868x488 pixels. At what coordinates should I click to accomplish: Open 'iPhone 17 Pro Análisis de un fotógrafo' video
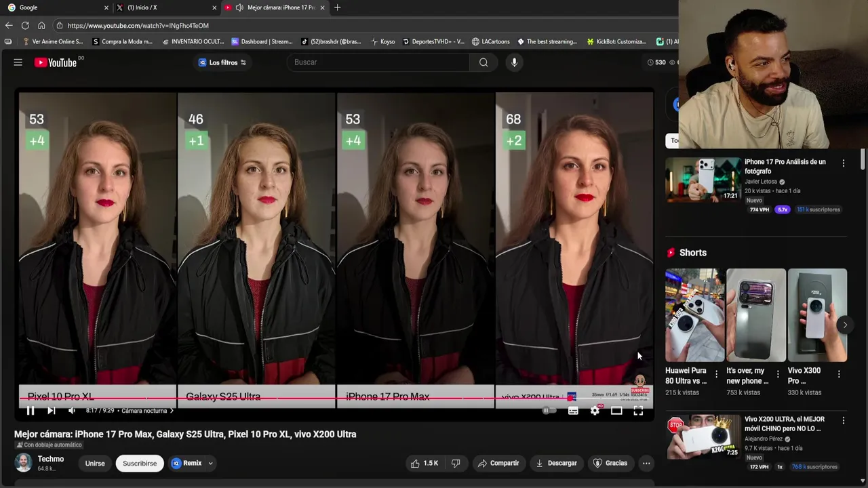pos(785,166)
